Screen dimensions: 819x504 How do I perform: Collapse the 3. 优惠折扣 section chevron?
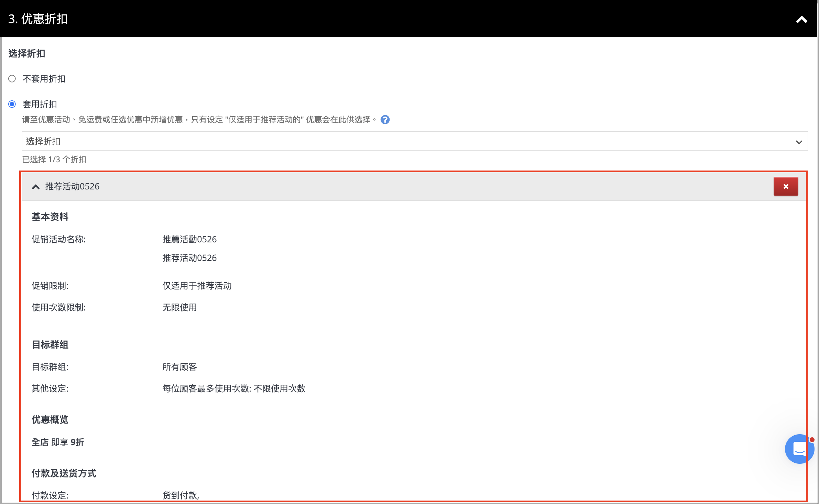pyautogui.click(x=801, y=20)
